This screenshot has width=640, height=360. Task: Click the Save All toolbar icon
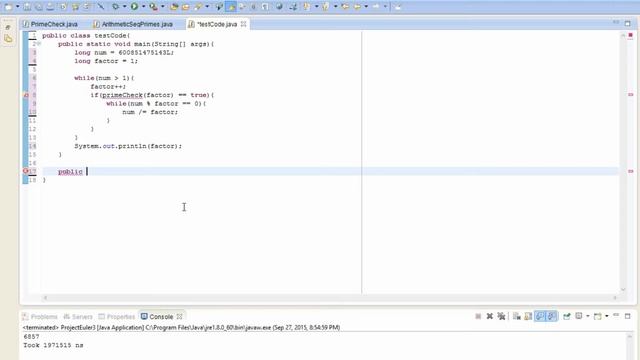pos(38,7)
